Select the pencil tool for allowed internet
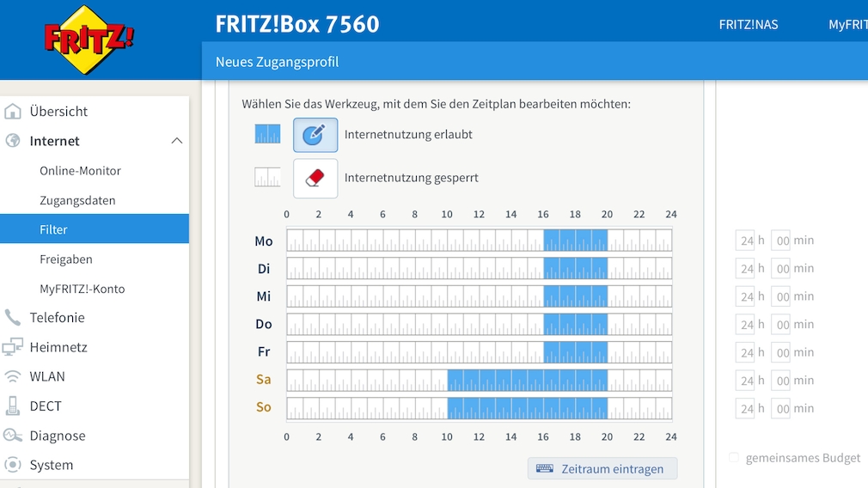 [x=315, y=134]
